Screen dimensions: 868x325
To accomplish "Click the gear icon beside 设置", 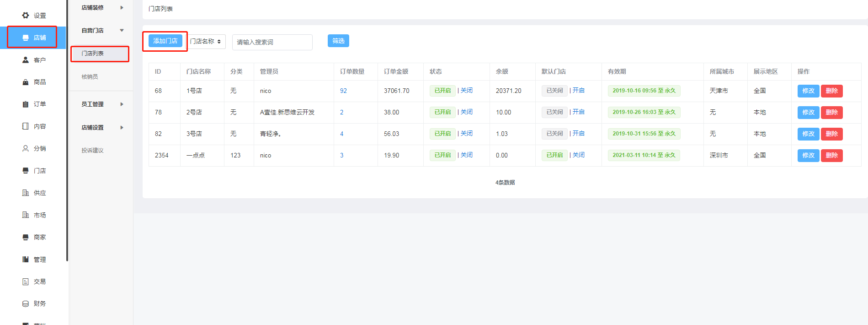I will [x=26, y=15].
